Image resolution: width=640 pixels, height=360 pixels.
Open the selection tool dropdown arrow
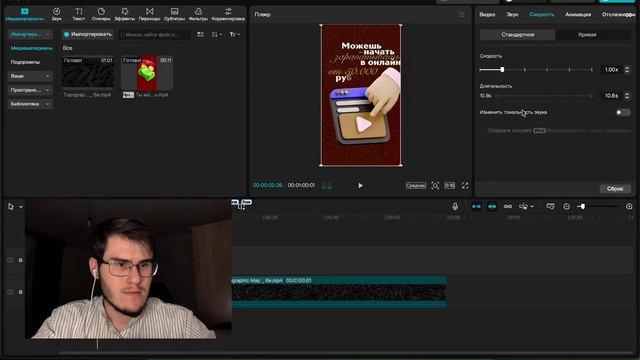21,207
